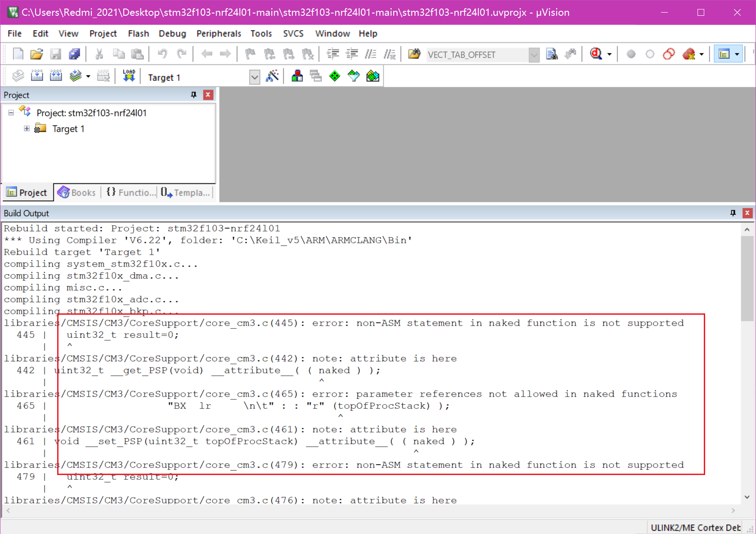The width and height of the screenshot is (756, 534).
Task: Open the kill breakpoints dropdown arrow
Action: point(702,54)
